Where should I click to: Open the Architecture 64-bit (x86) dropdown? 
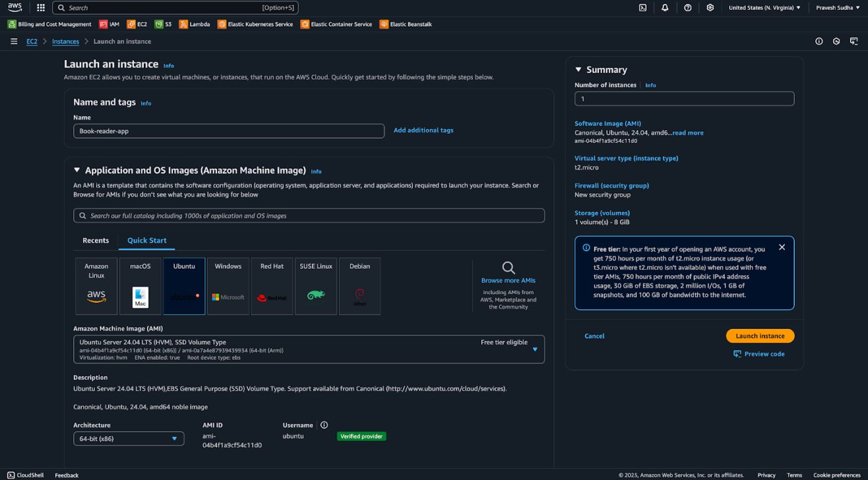(128, 439)
